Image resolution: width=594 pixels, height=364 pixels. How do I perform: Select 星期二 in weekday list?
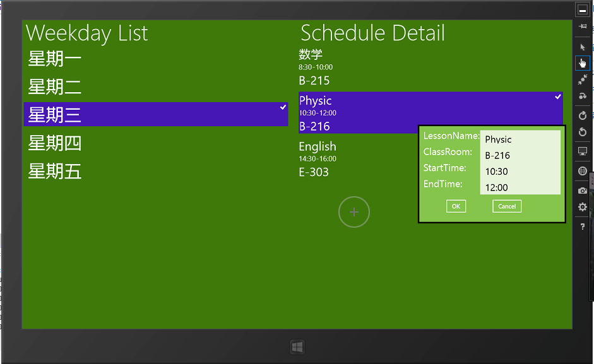[156, 86]
